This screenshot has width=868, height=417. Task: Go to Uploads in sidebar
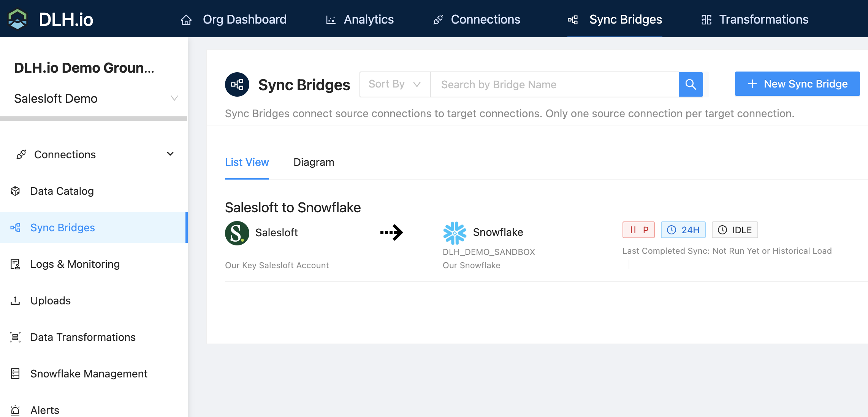tap(51, 301)
